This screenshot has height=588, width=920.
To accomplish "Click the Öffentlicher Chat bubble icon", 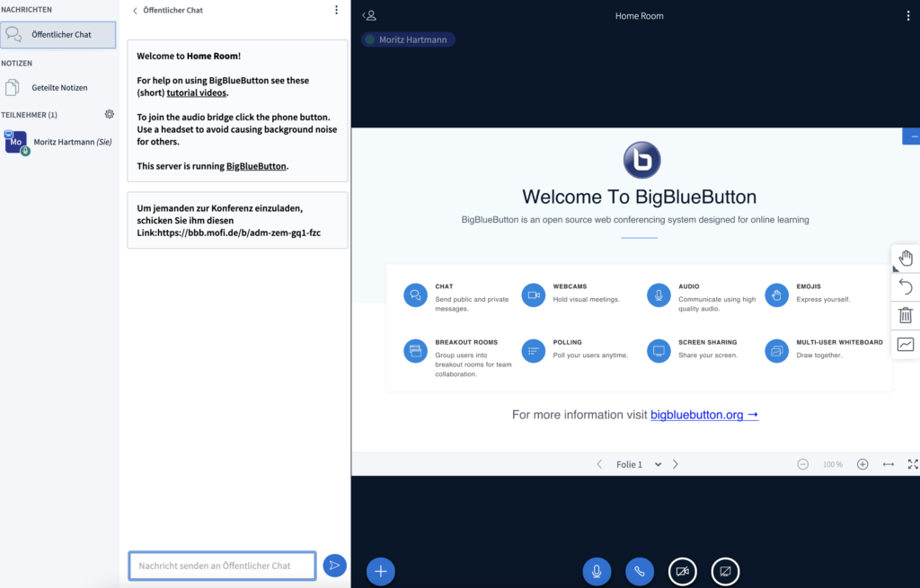I will pyautogui.click(x=13, y=34).
